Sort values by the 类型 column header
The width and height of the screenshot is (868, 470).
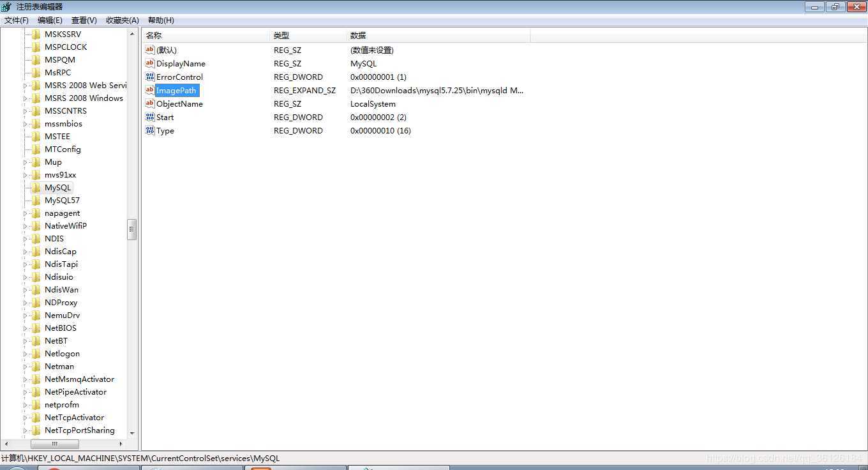click(308, 35)
